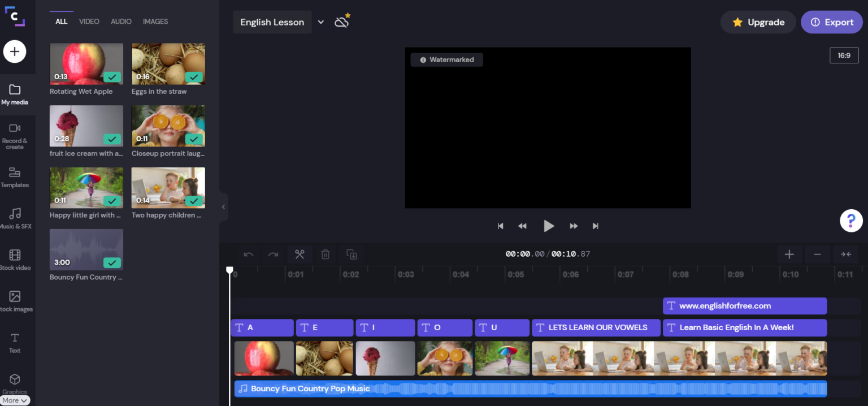Viewport: 868px width, 406px height.
Task: Open the Music & SFX sidebar panel
Action: pyautogui.click(x=15, y=218)
